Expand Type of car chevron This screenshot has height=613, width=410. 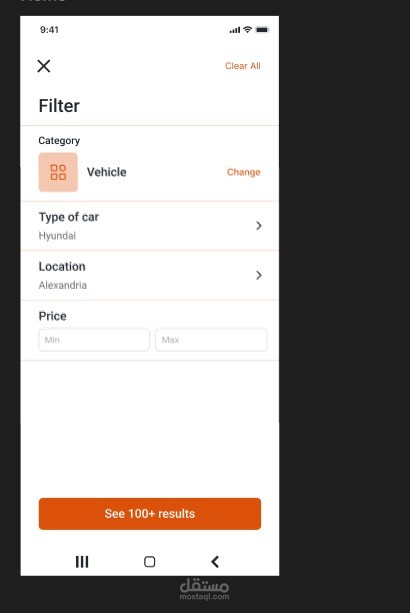point(259,226)
